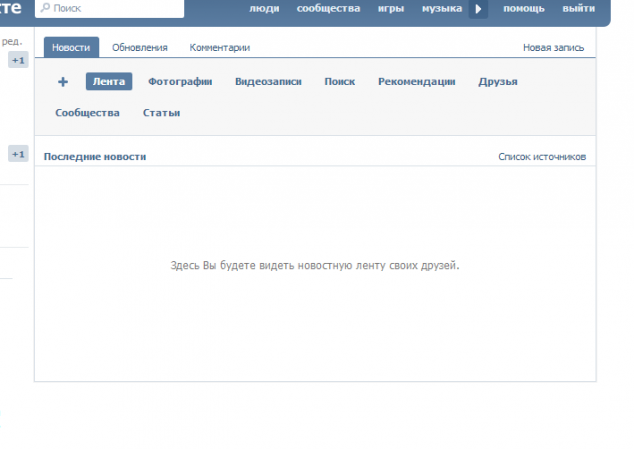Open the сообщества header menu item
Screen dimensions: 634x449
328,8
